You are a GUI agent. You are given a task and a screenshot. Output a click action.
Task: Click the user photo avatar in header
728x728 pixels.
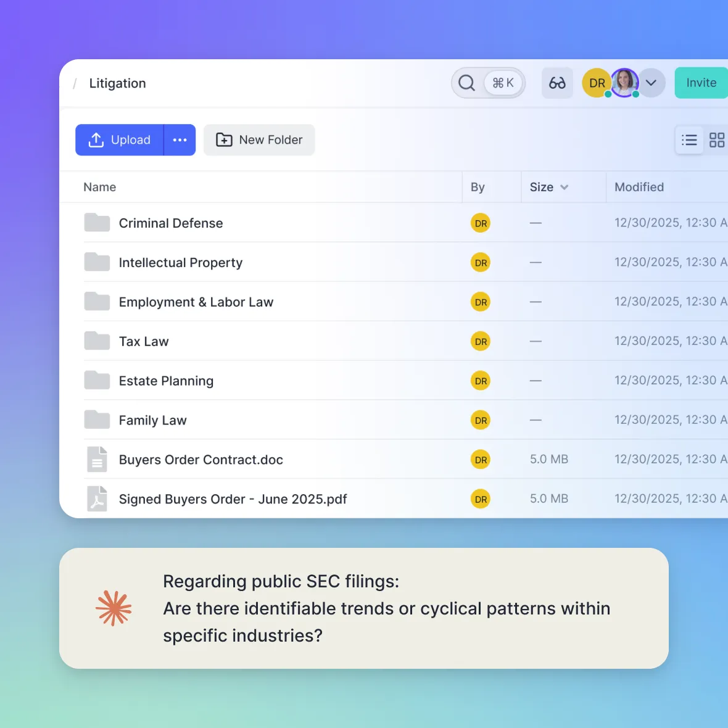pos(624,83)
